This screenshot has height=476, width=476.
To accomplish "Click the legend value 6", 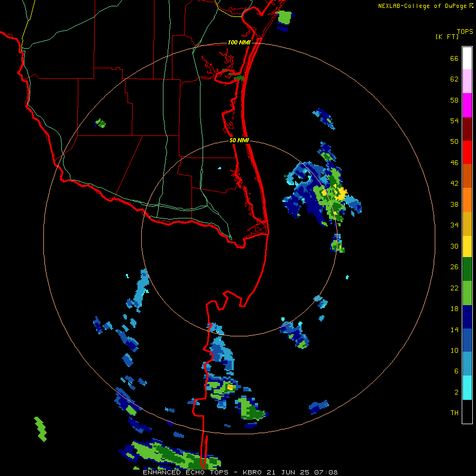I will click(x=456, y=371).
